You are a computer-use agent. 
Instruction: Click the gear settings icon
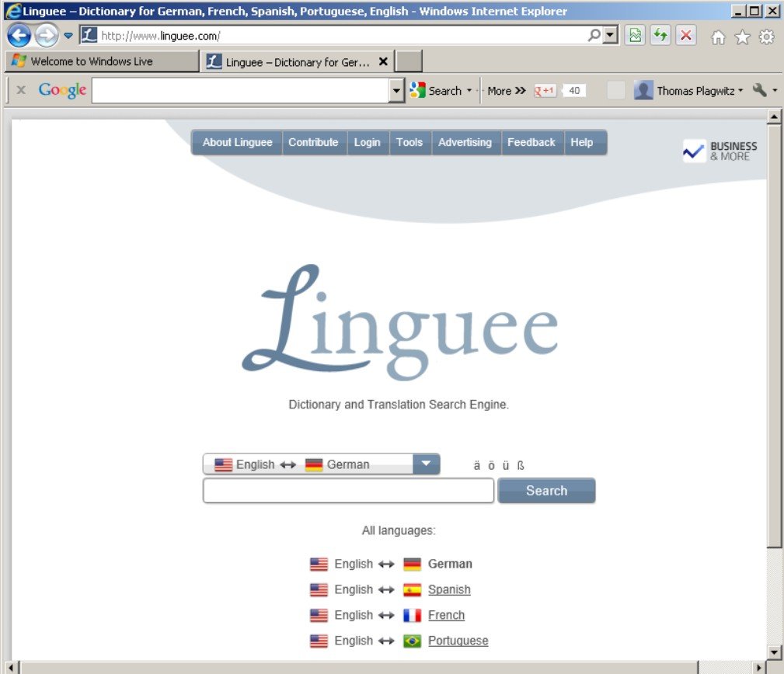765,36
